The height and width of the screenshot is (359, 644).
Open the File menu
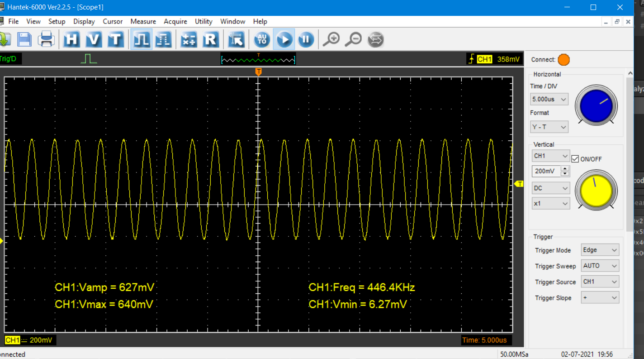pyautogui.click(x=14, y=21)
